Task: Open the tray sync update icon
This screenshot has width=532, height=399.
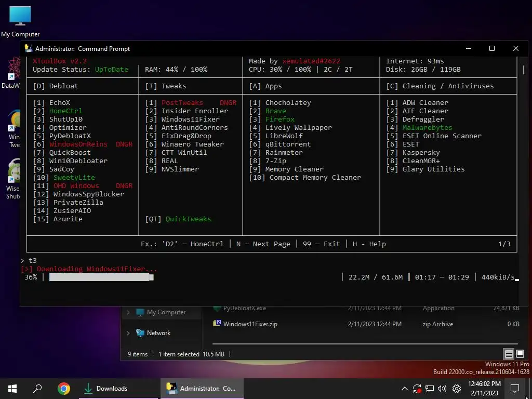Action: (x=417, y=389)
